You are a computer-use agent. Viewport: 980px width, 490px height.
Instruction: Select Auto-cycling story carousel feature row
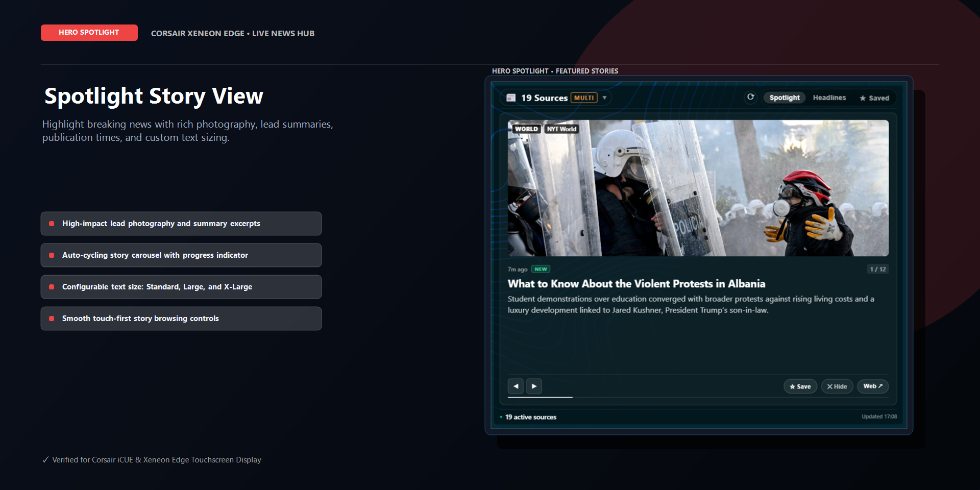(181, 255)
